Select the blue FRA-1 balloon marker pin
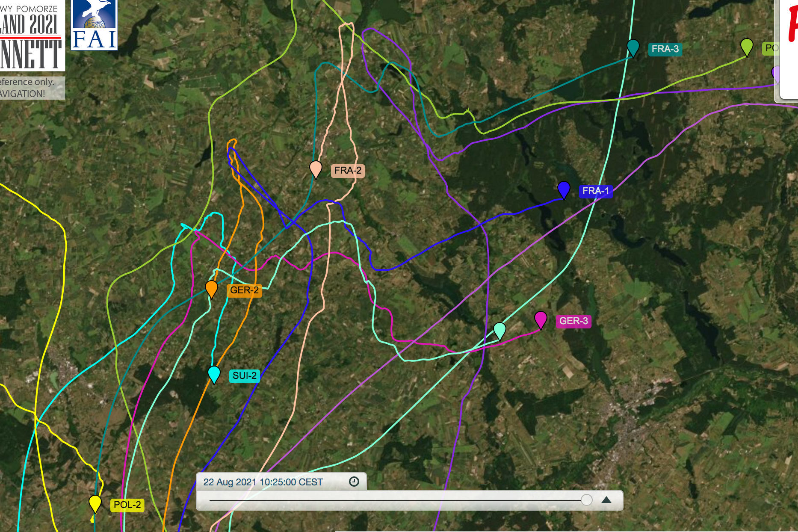The height and width of the screenshot is (532, 798). (x=564, y=189)
